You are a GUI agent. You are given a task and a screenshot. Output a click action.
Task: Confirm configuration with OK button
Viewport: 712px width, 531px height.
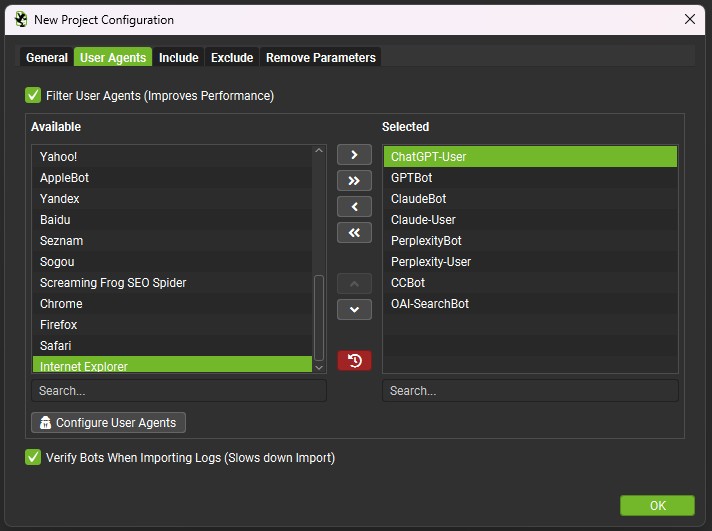656,506
